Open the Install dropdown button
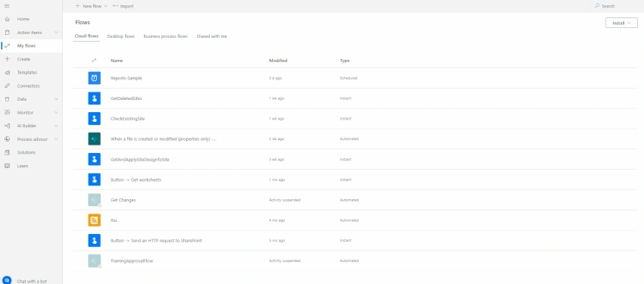The image size is (644, 284). [x=621, y=23]
